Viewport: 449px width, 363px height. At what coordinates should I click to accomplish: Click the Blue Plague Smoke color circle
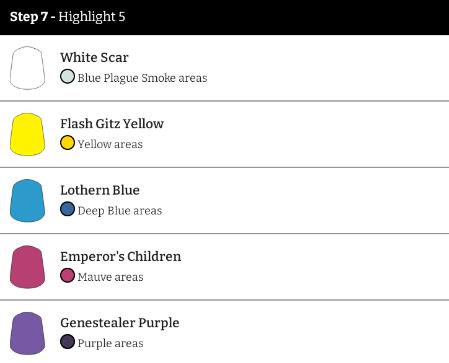(67, 76)
